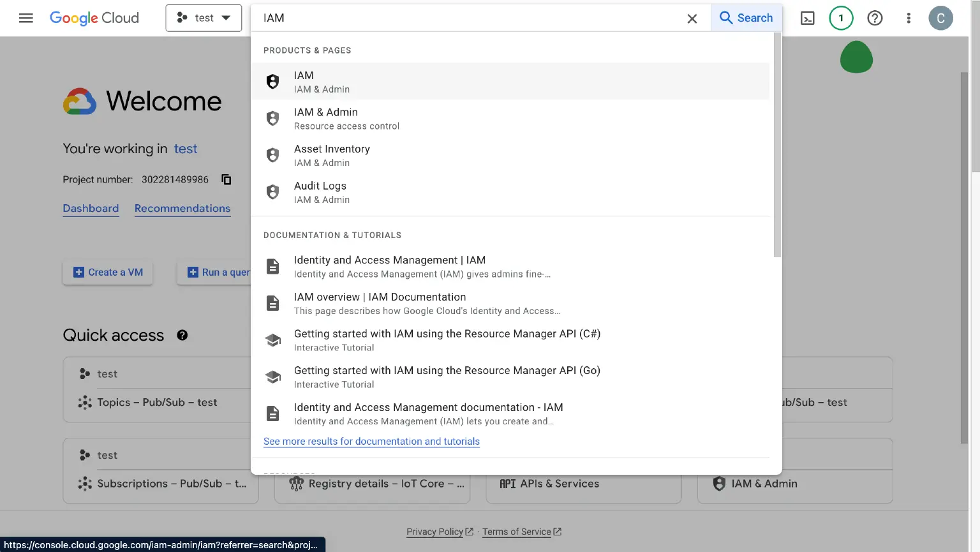This screenshot has width=980, height=552.
Task: See more results for documentation and tutorials
Action: [x=371, y=441]
